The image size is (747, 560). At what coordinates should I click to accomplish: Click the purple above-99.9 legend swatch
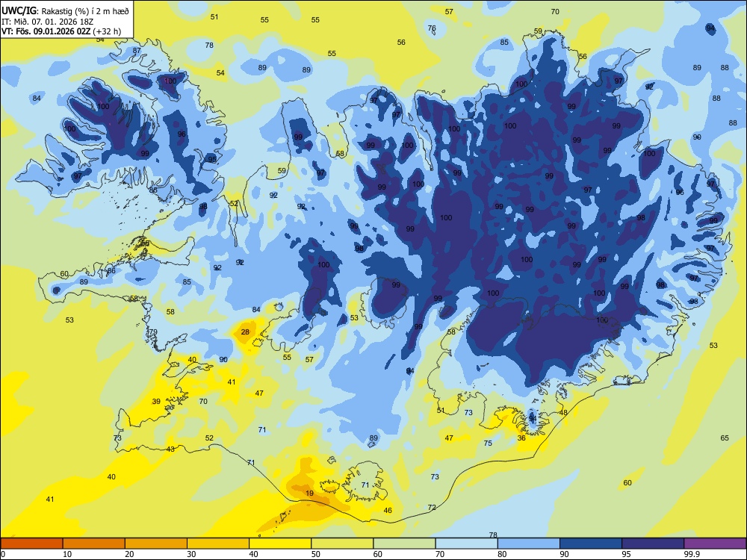click(715, 544)
